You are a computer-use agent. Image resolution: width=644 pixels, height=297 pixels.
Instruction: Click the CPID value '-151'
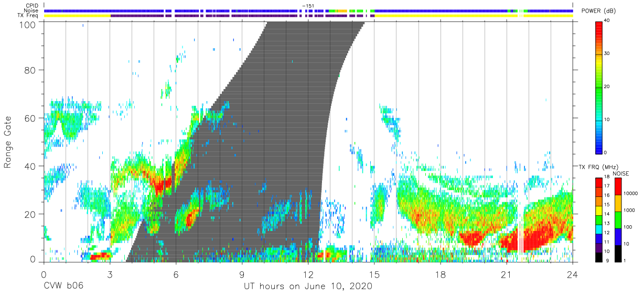pos(308,6)
